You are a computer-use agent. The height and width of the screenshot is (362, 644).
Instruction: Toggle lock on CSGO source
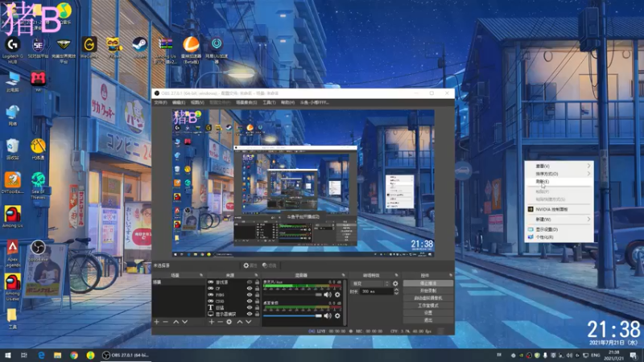point(257,301)
